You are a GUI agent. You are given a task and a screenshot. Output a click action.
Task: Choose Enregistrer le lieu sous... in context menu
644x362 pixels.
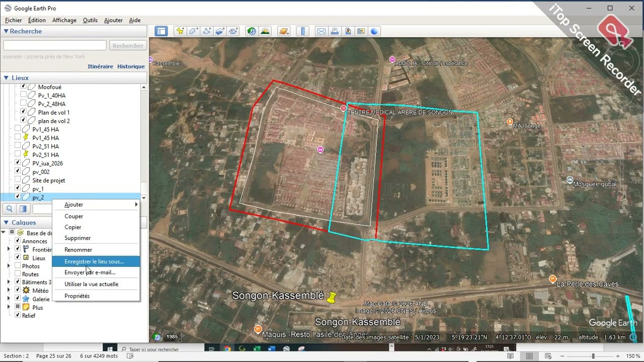[x=96, y=261]
